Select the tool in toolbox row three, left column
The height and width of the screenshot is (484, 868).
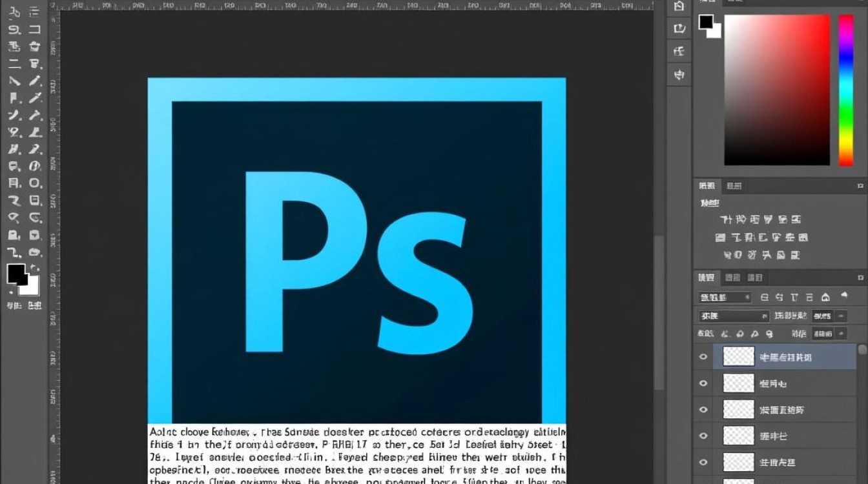[14, 46]
